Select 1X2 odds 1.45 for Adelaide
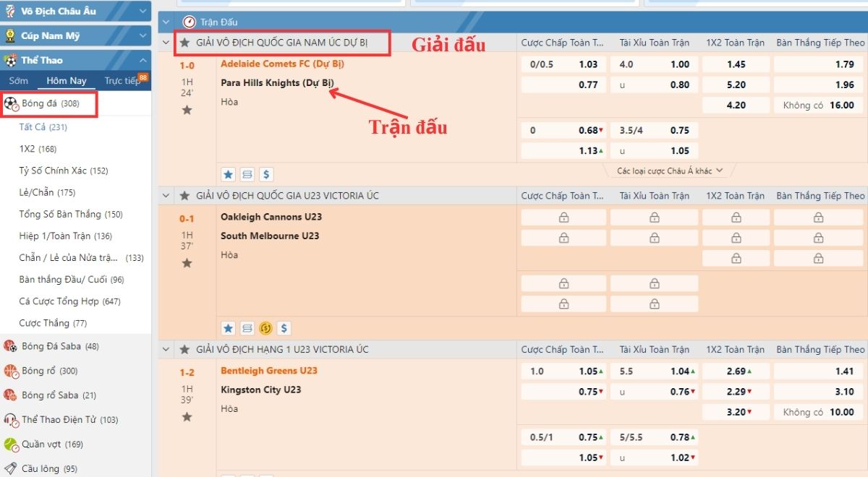The width and height of the screenshot is (868, 477). pyautogui.click(x=736, y=64)
